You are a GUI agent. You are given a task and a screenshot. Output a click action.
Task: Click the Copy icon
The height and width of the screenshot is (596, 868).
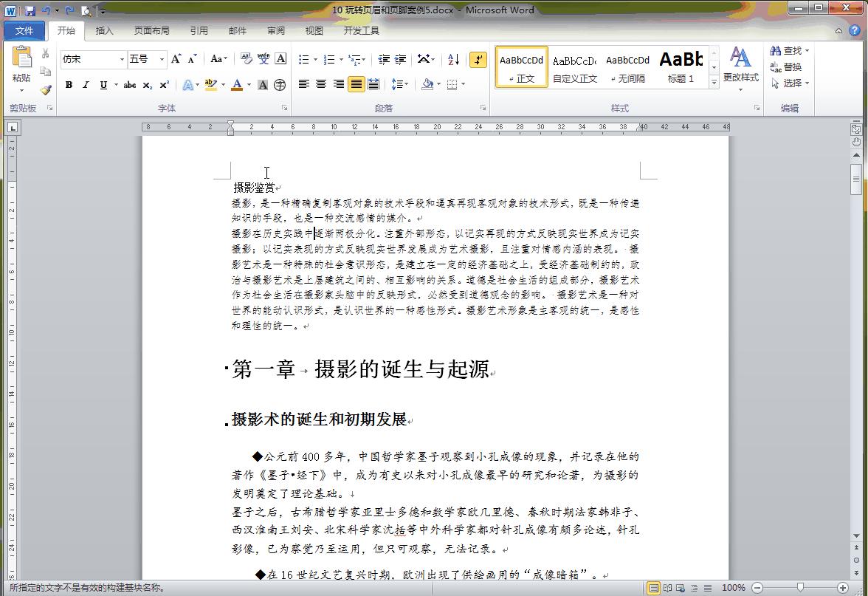[46, 72]
